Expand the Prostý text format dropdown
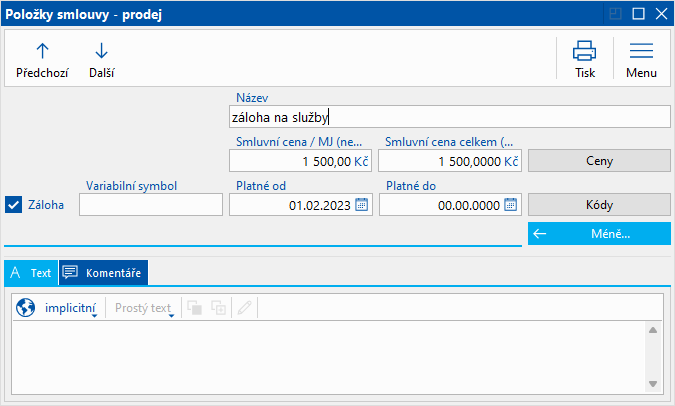 click(x=144, y=308)
